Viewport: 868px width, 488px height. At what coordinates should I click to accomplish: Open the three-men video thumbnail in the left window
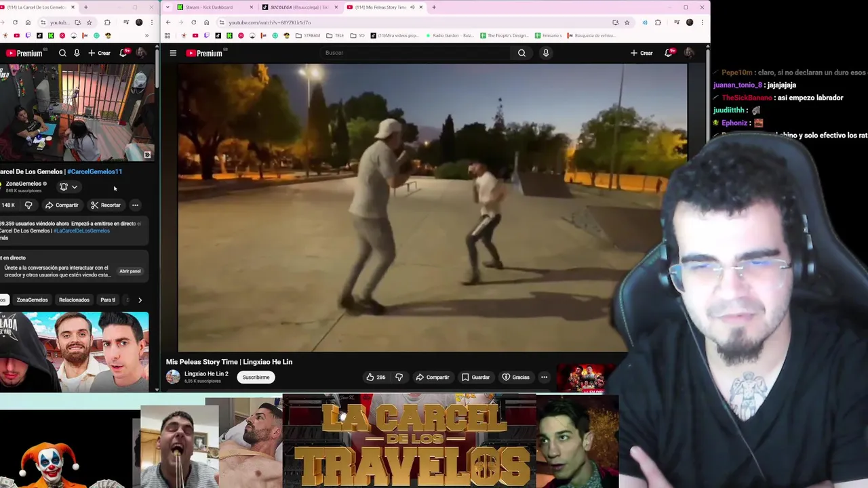click(74, 351)
